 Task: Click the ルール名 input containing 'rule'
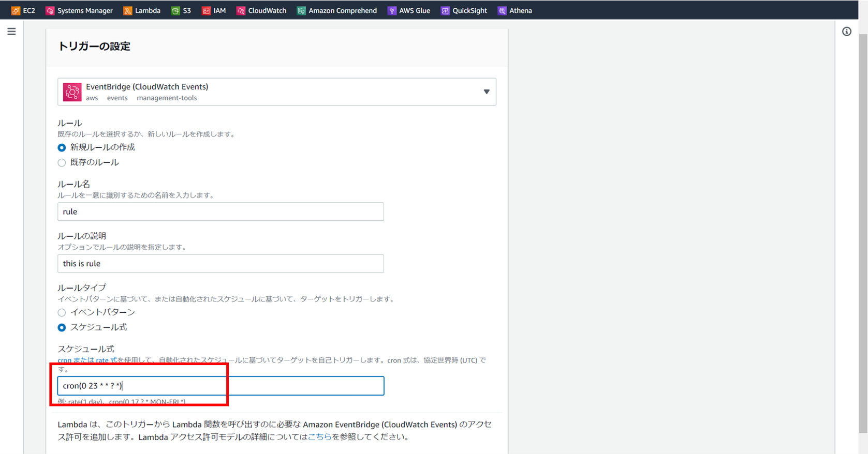click(220, 211)
